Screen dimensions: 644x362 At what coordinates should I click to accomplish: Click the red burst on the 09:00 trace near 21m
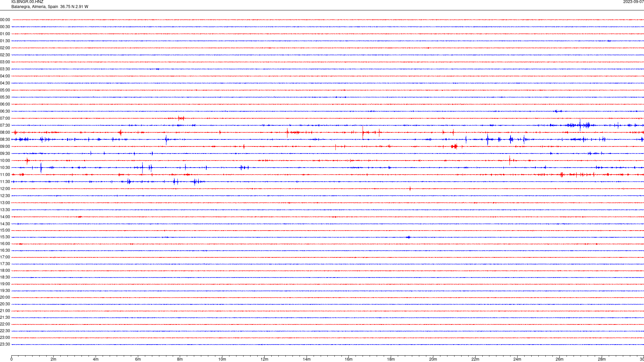454,146
